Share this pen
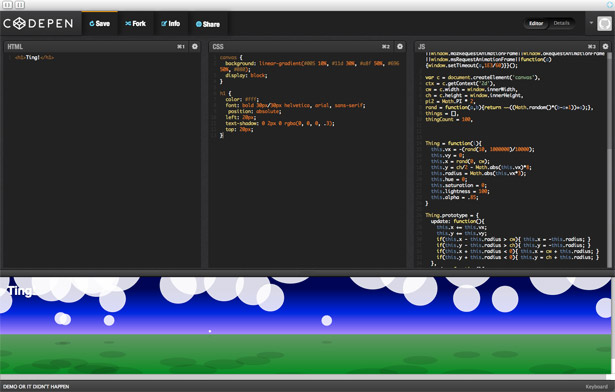Viewport: 615px width, 392px height. pos(208,24)
